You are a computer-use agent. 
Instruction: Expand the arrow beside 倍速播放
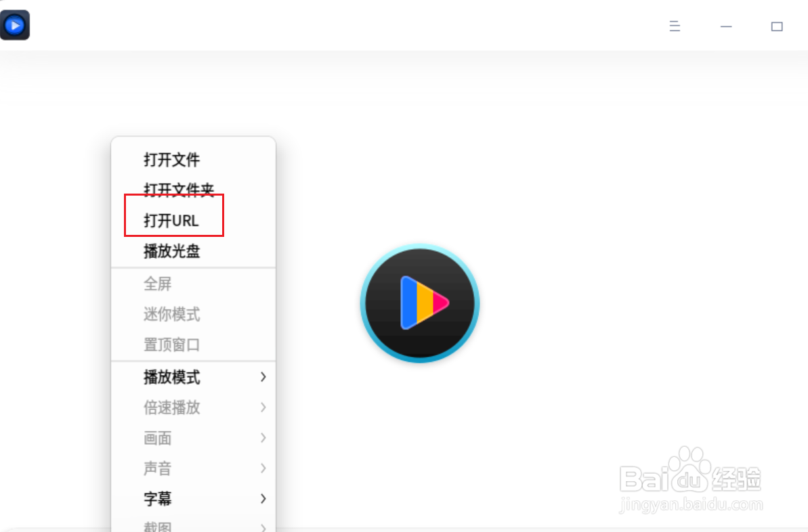coord(263,407)
